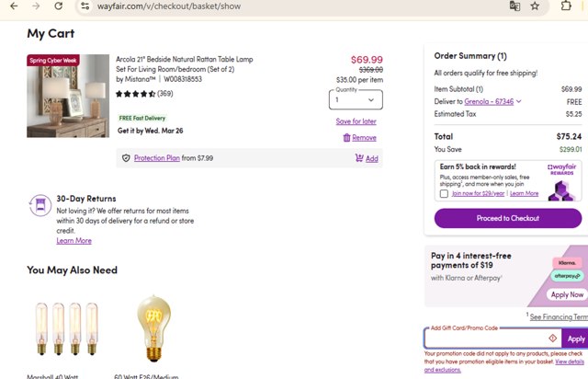
Task: Click the Remove link
Action: [364, 138]
